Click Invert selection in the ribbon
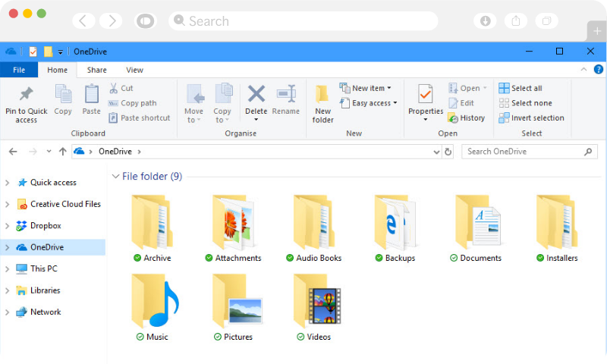 click(x=531, y=118)
